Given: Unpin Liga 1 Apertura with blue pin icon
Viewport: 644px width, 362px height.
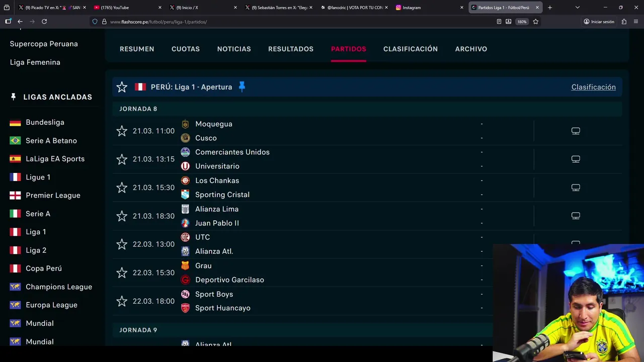Looking at the screenshot, I should [242, 86].
